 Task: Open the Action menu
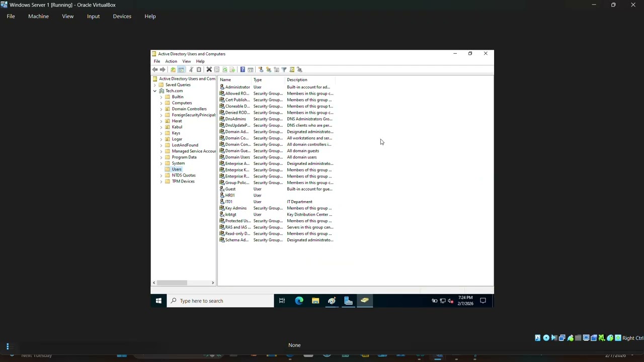(171, 61)
